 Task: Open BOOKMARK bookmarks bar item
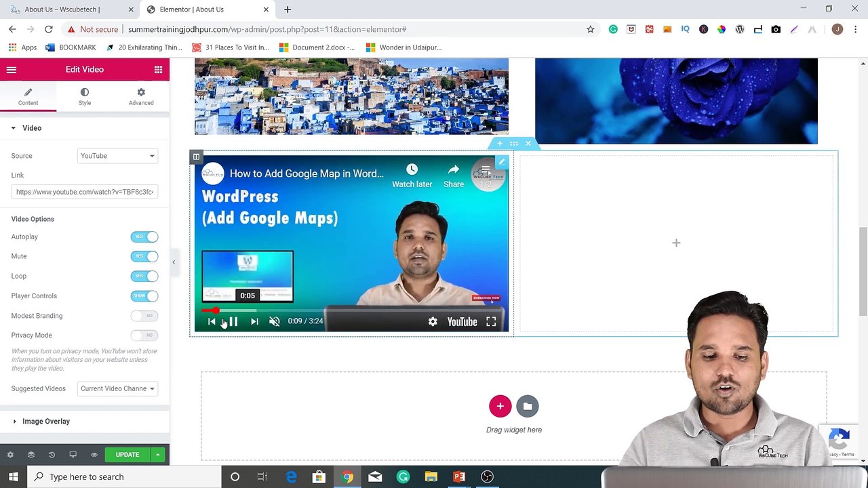tap(71, 47)
